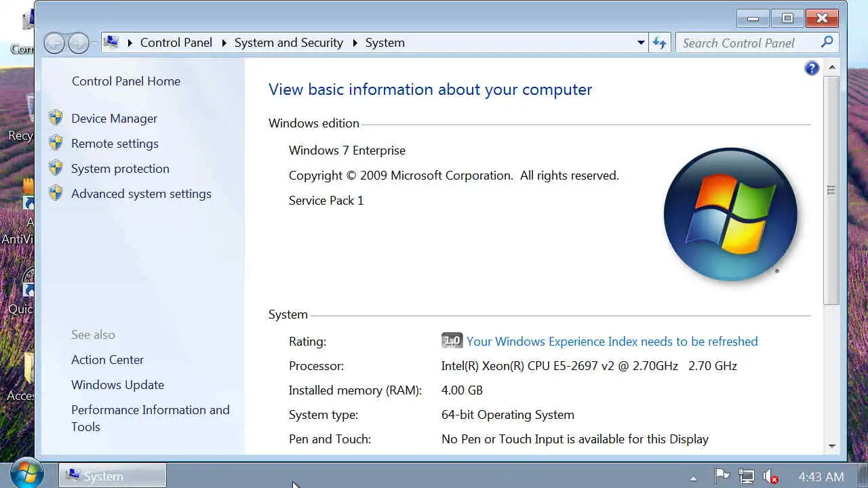Open Remote settings link
The width and height of the screenshot is (868, 488).
115,143
